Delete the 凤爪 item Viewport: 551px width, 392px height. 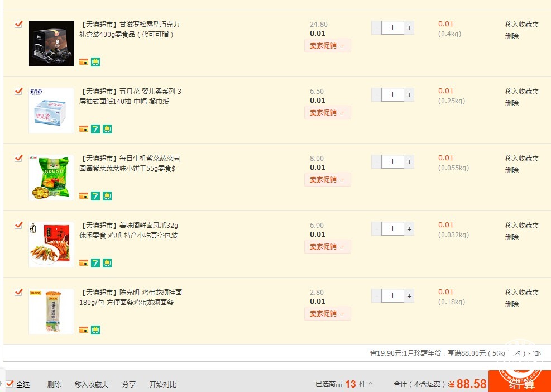tap(512, 237)
